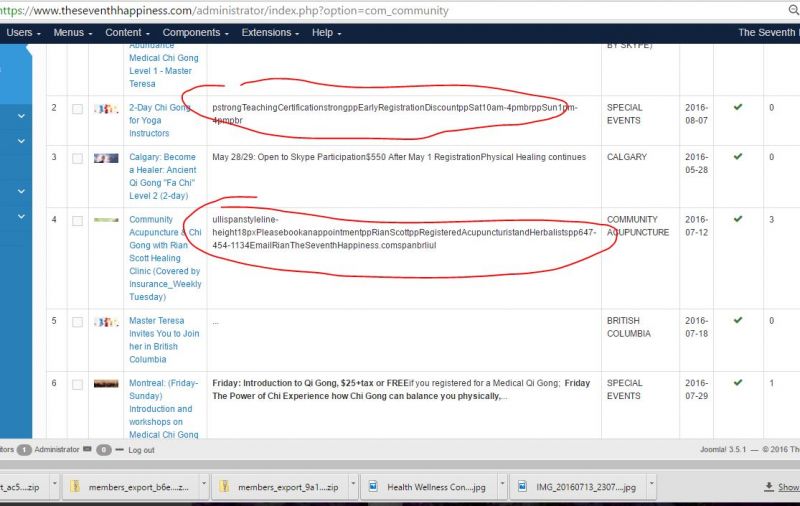Open 2-Day Chi Gong for Yoga Instructors event
Image resolution: width=800 pixels, height=506 pixels.
[160, 120]
